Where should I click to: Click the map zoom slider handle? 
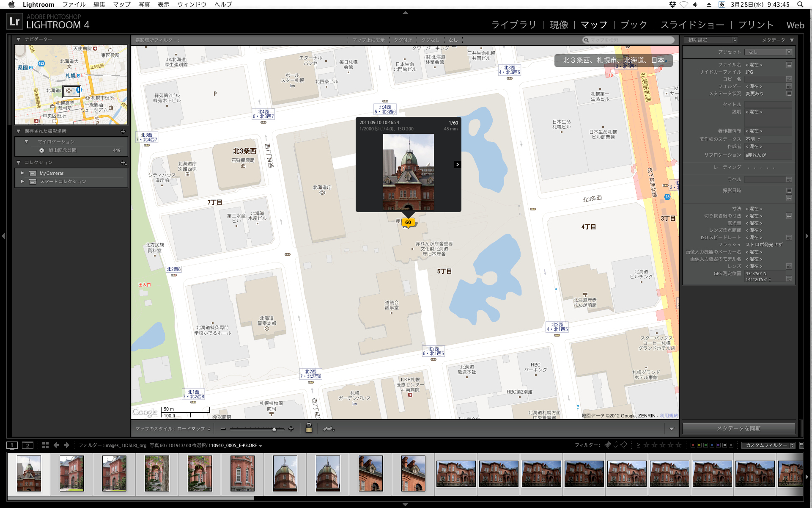[274, 429]
